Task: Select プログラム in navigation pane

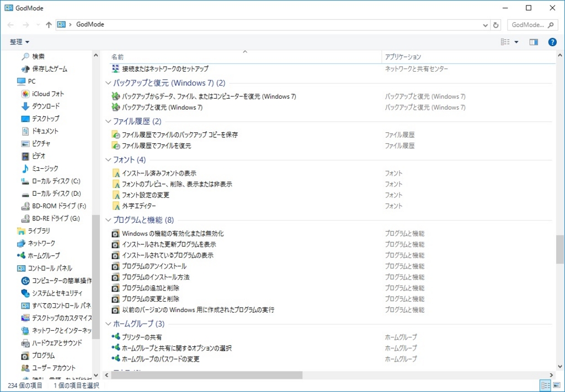Action: click(x=43, y=356)
